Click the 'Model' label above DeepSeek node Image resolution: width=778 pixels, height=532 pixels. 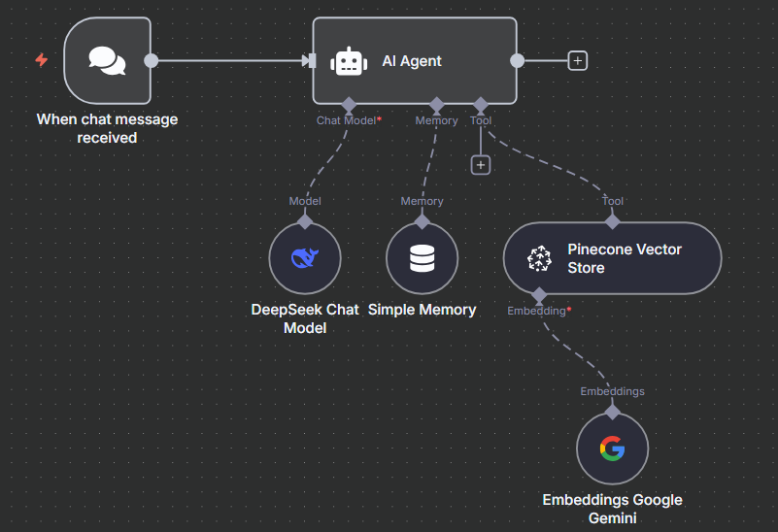tap(305, 201)
